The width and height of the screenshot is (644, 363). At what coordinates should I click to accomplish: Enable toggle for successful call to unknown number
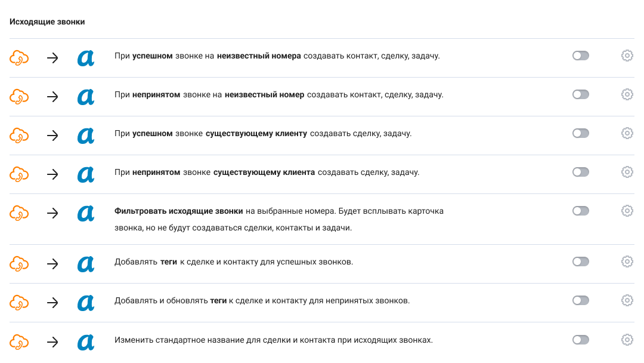pyautogui.click(x=580, y=56)
